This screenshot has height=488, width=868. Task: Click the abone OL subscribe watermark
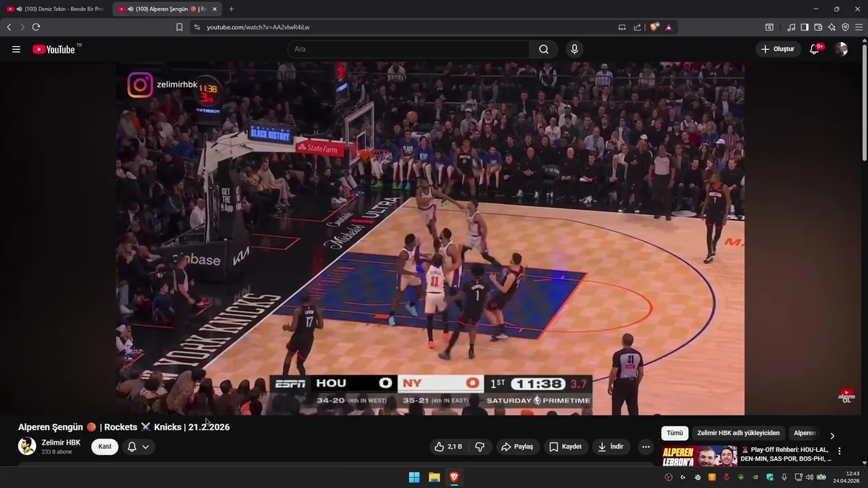[x=846, y=395]
